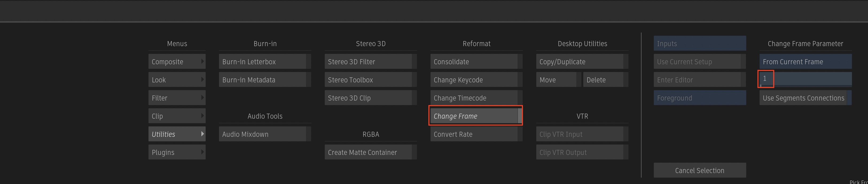
Task: Expand the Plugins submenu arrow
Action: click(202, 152)
